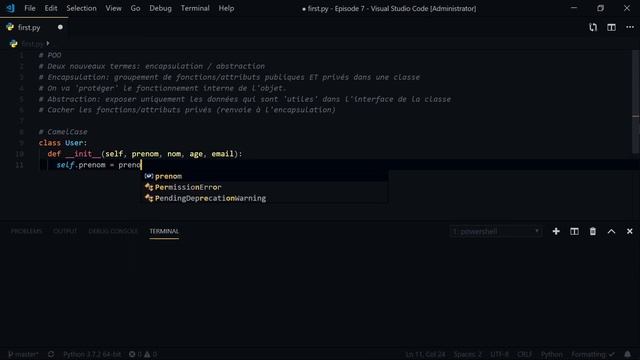Viewport: 640px width, 360px height.
Task: Synchronize changes via status bar sync icon
Action: coord(51,354)
